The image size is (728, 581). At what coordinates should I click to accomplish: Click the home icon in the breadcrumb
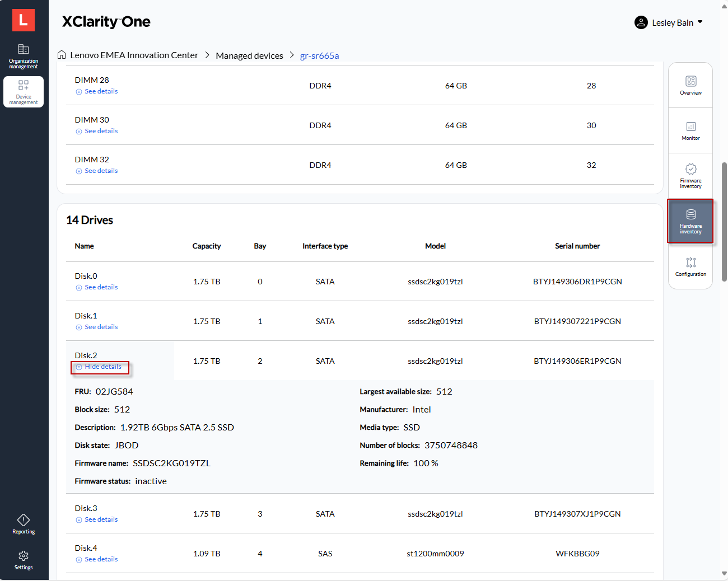pyautogui.click(x=62, y=54)
